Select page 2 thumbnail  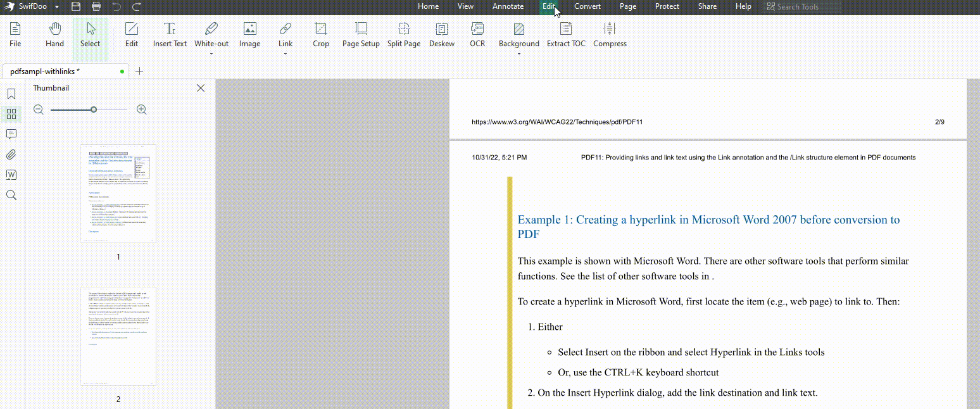point(118,336)
